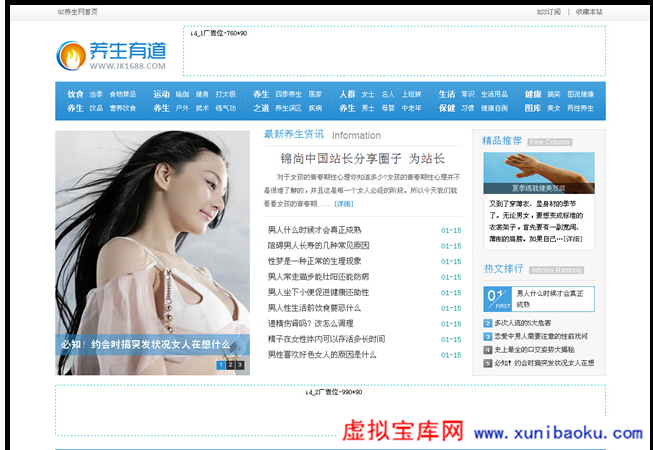Click the 收藏本站 bookmark link
Screen dimensions: 653x450
[x=589, y=12]
